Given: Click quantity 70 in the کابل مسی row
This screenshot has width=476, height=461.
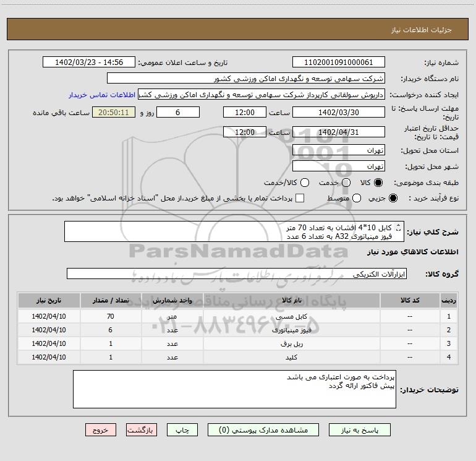Looking at the screenshot, I should pyautogui.click(x=111, y=316).
